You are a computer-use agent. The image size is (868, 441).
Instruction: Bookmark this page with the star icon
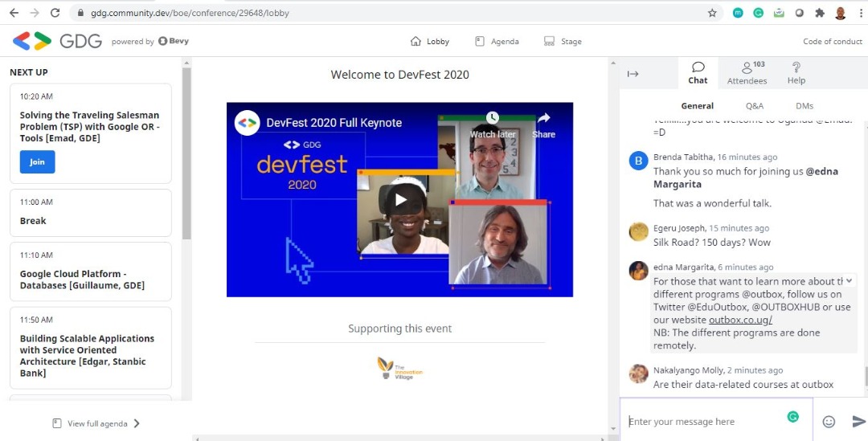(712, 13)
